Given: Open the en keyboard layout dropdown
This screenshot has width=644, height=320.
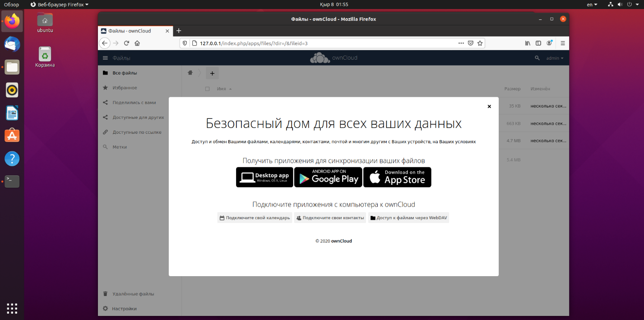Looking at the screenshot, I should point(592,5).
